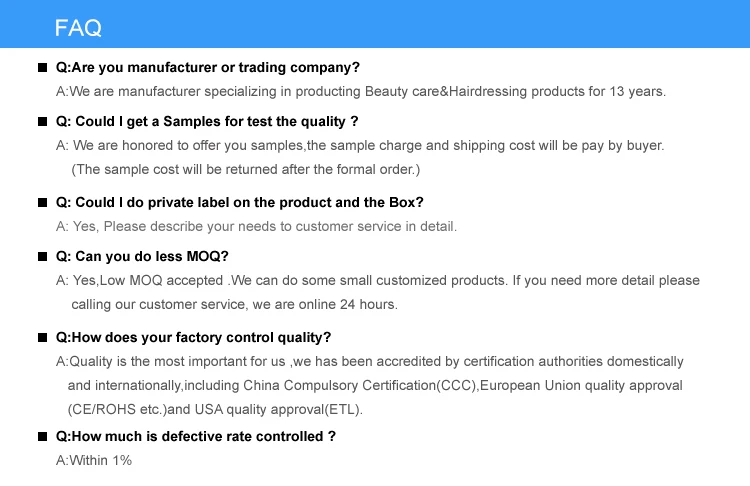
Task: Click the answer about manufacturing for 13 years
Action: (x=360, y=92)
